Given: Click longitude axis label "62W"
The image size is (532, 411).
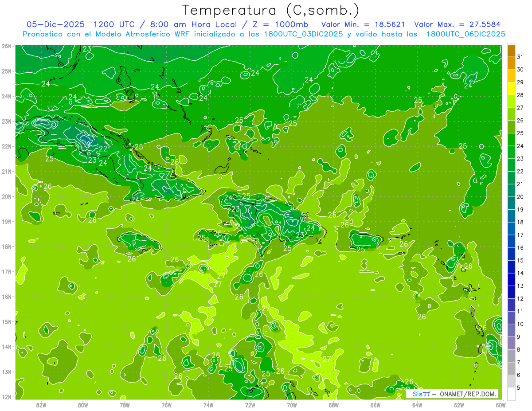Looking at the screenshot, I should pos(459,405).
